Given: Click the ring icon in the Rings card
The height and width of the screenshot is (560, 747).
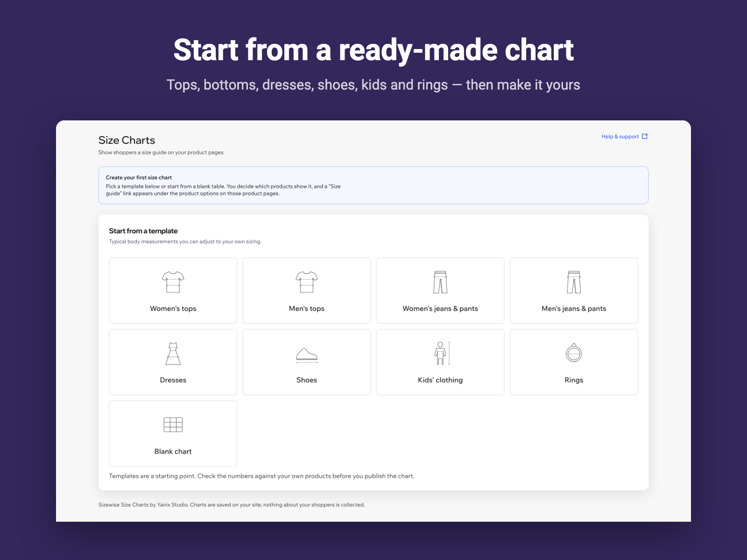Looking at the screenshot, I should point(574,353).
